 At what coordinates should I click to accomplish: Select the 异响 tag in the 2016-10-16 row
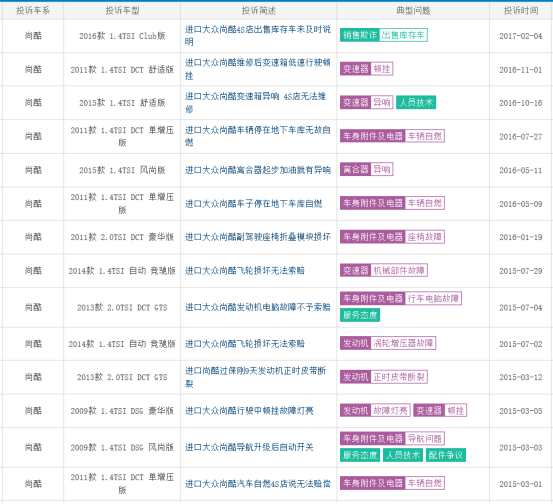pos(382,102)
